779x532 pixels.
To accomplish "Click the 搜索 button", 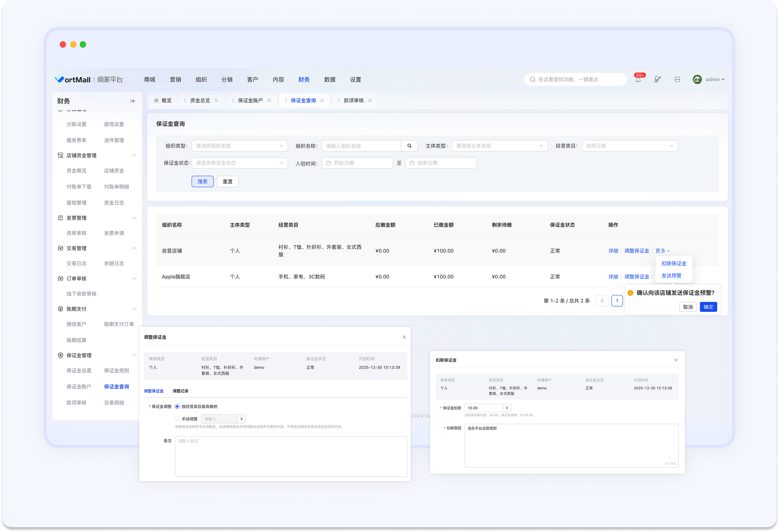I will (202, 182).
